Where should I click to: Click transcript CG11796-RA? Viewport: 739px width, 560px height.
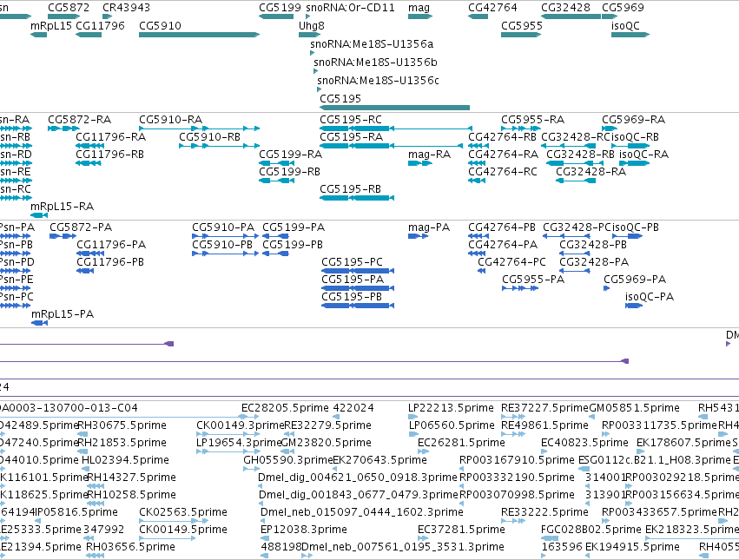(89, 146)
